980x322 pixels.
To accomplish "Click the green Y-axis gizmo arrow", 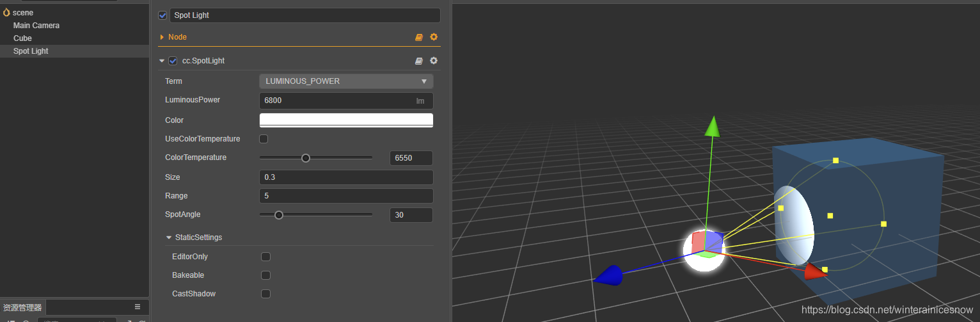I will (x=712, y=126).
